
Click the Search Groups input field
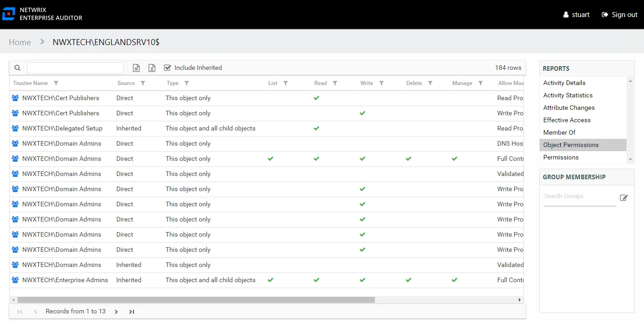[580, 197]
